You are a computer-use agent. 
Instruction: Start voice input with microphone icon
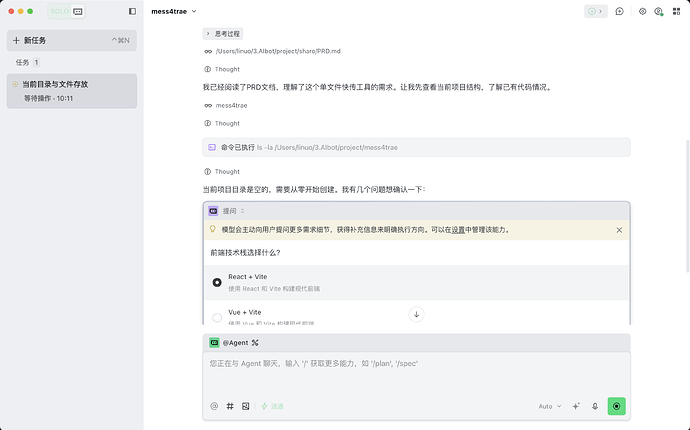coord(595,406)
